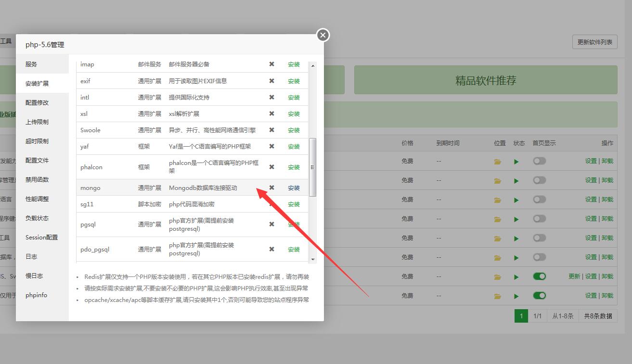Close the php-5.6 management dialog
Image resolution: width=632 pixels, height=364 pixels.
pyautogui.click(x=323, y=35)
